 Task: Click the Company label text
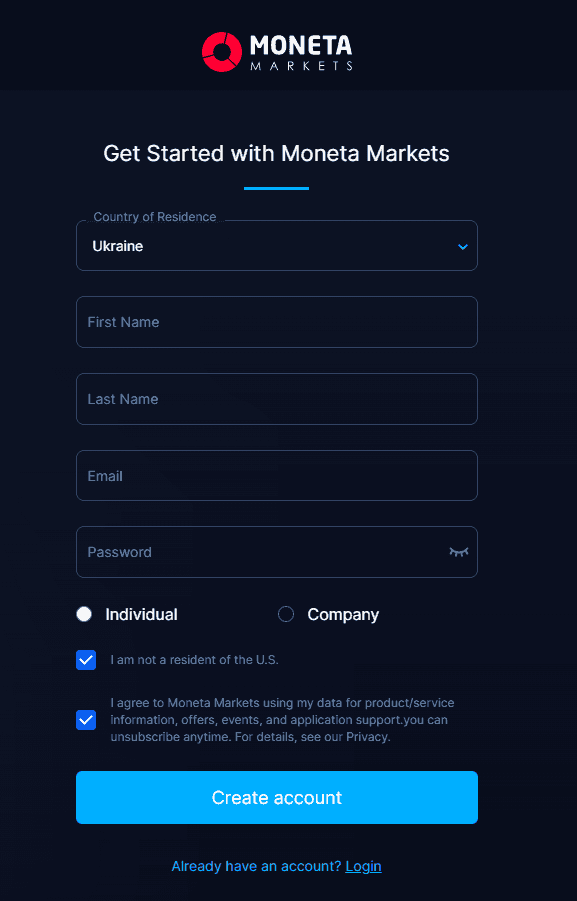pyautogui.click(x=343, y=614)
